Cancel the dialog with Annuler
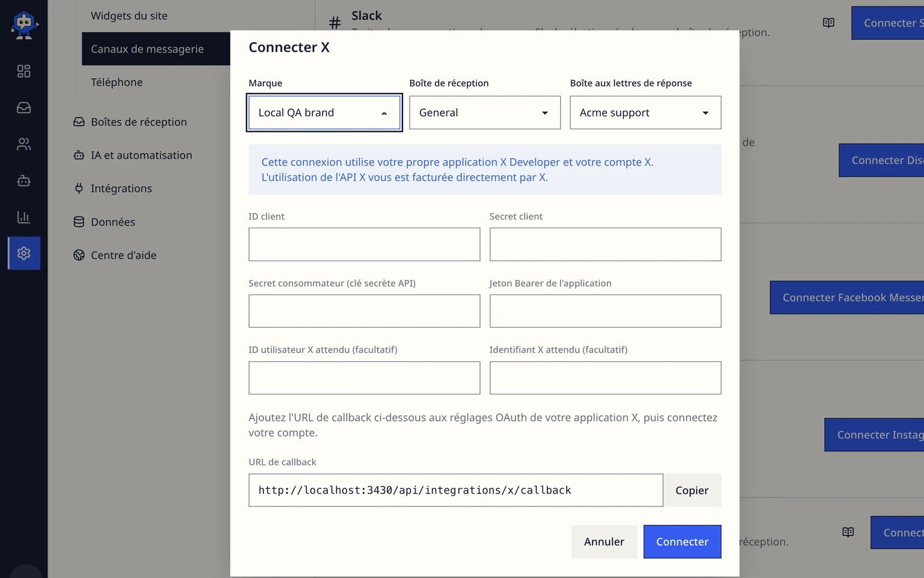Viewport: 924px width, 578px height. [604, 542]
